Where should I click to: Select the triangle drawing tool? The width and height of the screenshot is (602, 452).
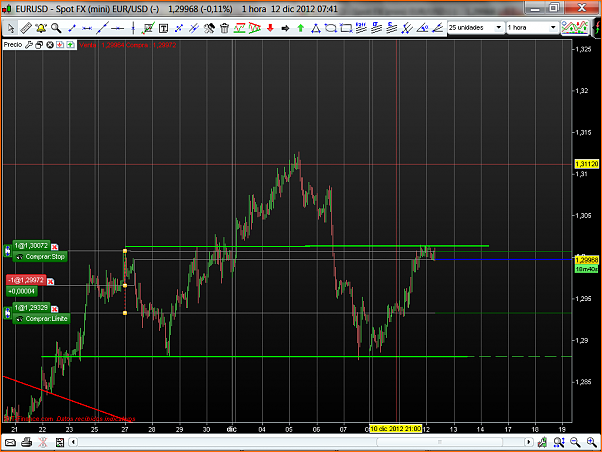tap(316, 28)
